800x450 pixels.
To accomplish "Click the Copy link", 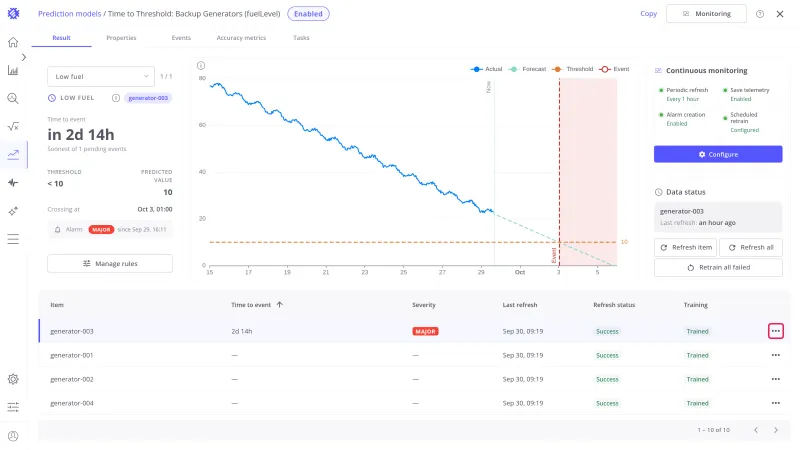I will tap(648, 14).
